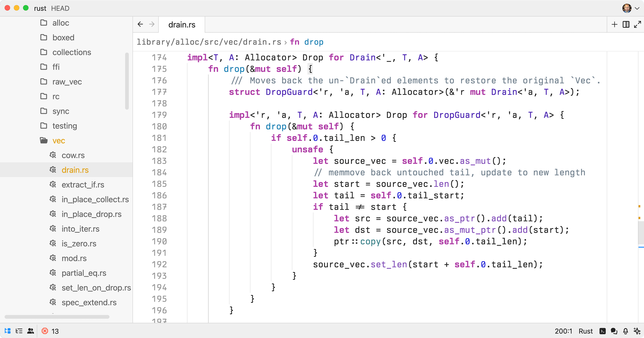The width and height of the screenshot is (644, 338).
Task: Expand the collections folder
Action: (x=66, y=52)
